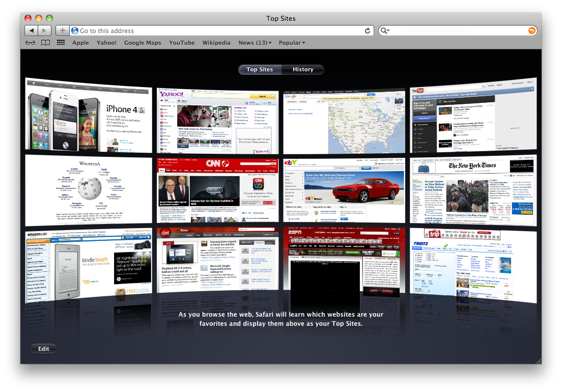Viewport: 562px width, 392px height.
Task: Open Google Maps bookmark
Action: [143, 43]
